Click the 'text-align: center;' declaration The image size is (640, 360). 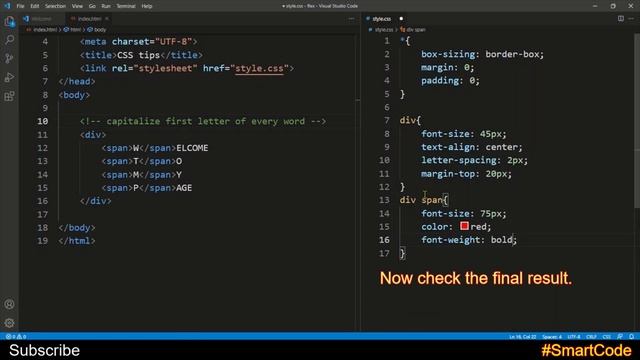click(472, 147)
